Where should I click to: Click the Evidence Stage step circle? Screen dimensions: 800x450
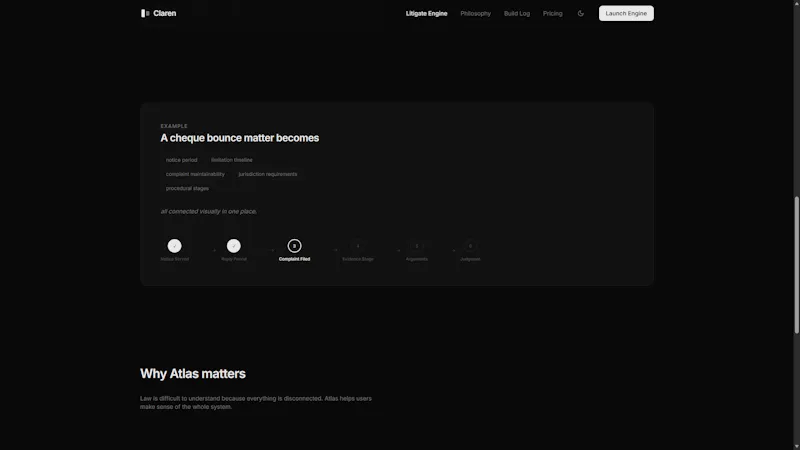point(358,246)
